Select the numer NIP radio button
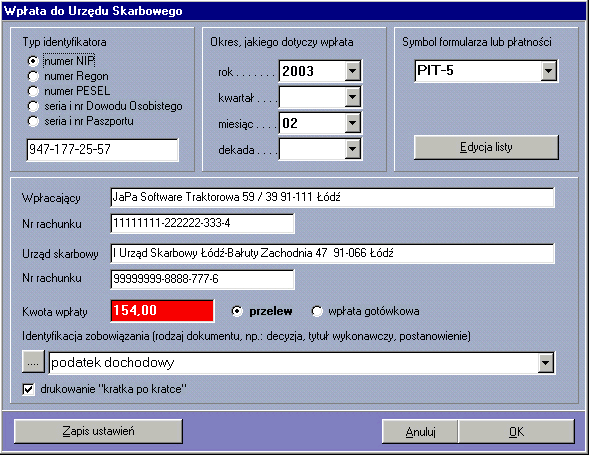This screenshot has height=455, width=589. tap(33, 61)
